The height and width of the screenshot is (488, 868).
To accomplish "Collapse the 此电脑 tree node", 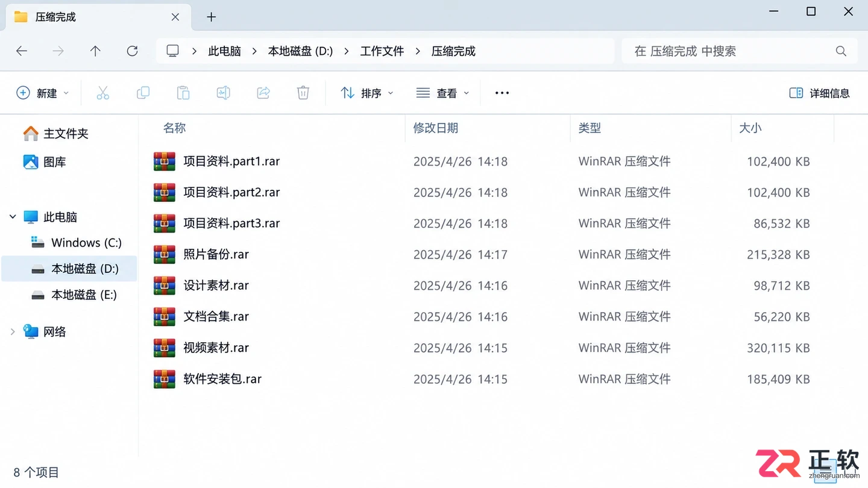I will pos(13,217).
